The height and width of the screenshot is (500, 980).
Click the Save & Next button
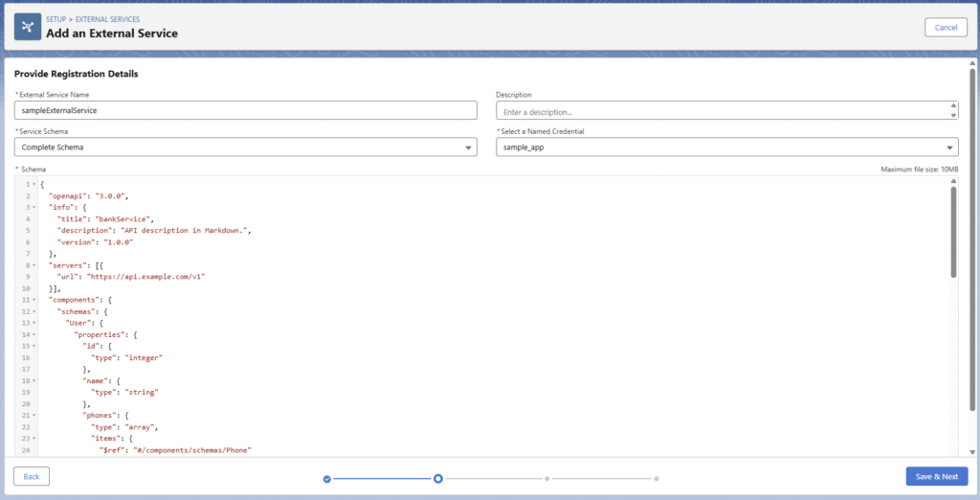[936, 476]
